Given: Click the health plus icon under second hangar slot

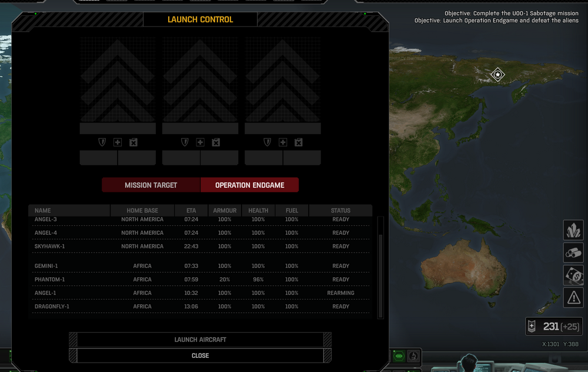Looking at the screenshot, I should pyautogui.click(x=200, y=142).
